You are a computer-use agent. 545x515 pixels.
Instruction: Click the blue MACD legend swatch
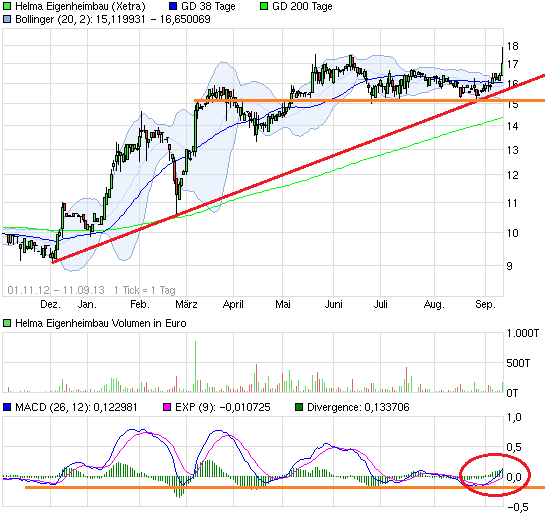tap(7, 407)
